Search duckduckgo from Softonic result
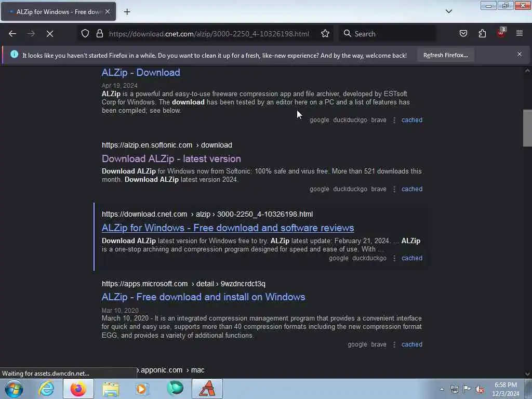Image resolution: width=532 pixels, height=399 pixels. (350, 189)
